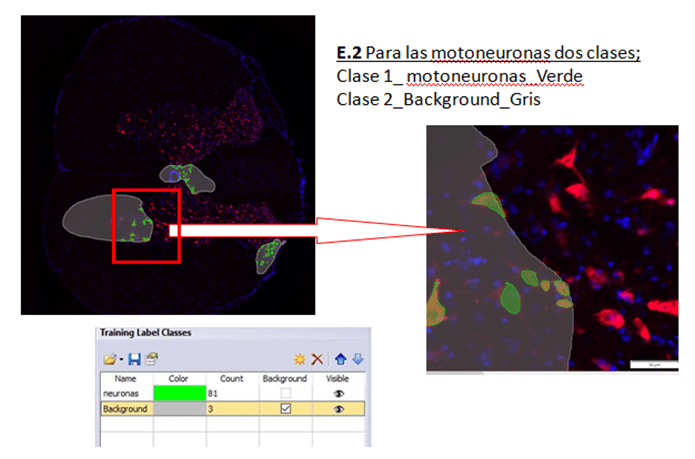Image resolution: width=695 pixels, height=459 pixels.
Task: Click the Count column header
Action: point(231,380)
